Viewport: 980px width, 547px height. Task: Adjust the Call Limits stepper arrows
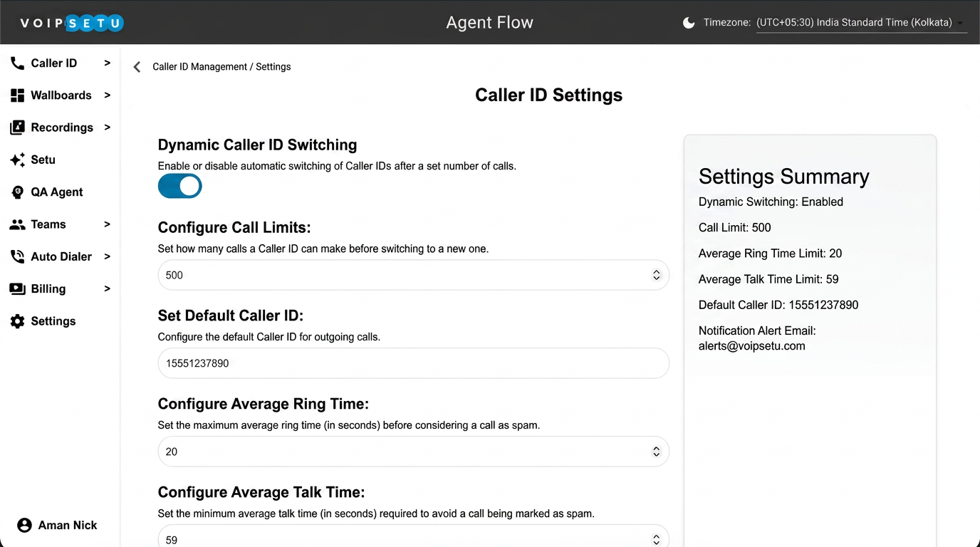click(657, 275)
